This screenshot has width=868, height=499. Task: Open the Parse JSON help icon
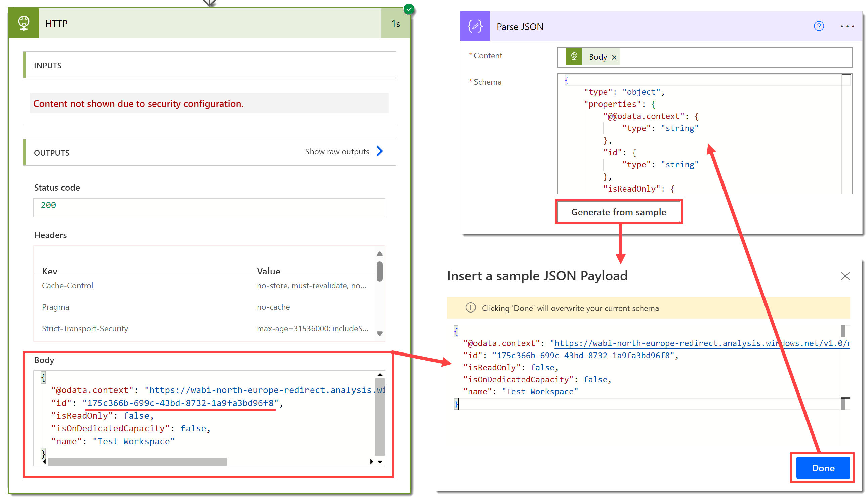pos(819,26)
